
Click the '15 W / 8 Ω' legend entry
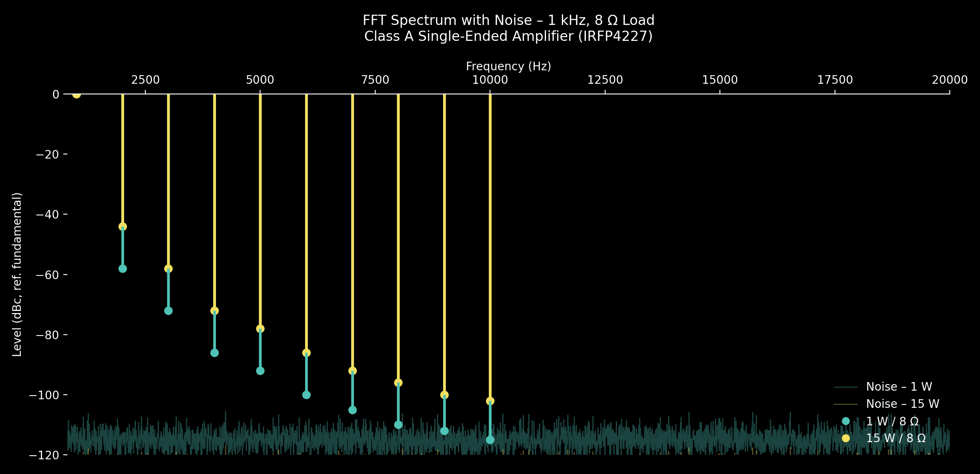tap(895, 438)
